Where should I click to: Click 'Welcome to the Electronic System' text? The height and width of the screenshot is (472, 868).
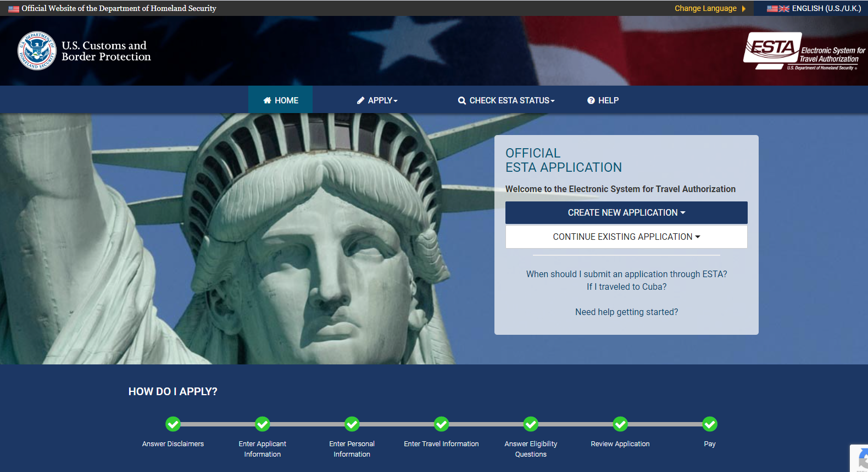point(620,189)
